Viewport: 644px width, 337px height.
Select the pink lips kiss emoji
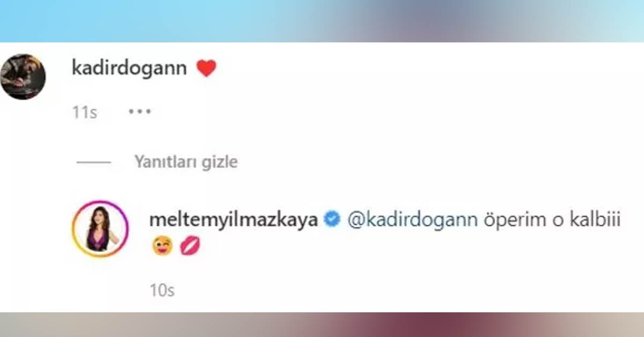point(189,246)
